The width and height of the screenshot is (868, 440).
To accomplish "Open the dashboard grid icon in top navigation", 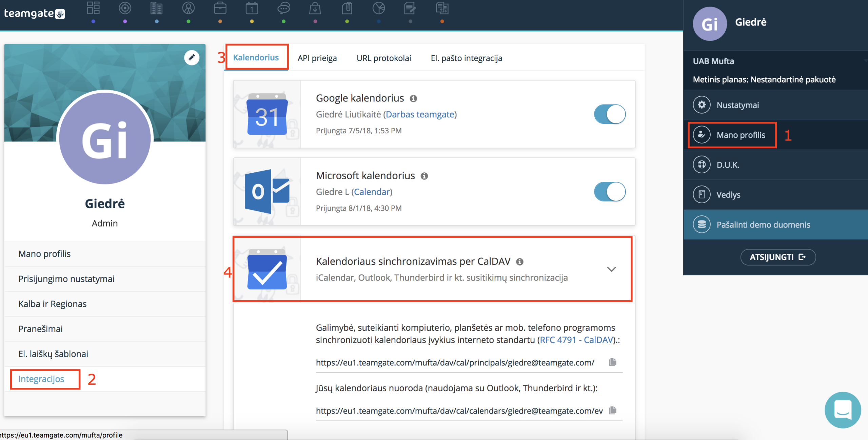I will (x=93, y=8).
